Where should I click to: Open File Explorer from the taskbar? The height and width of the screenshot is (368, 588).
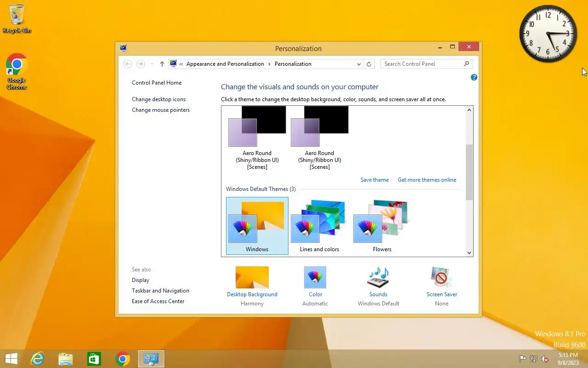(x=66, y=359)
